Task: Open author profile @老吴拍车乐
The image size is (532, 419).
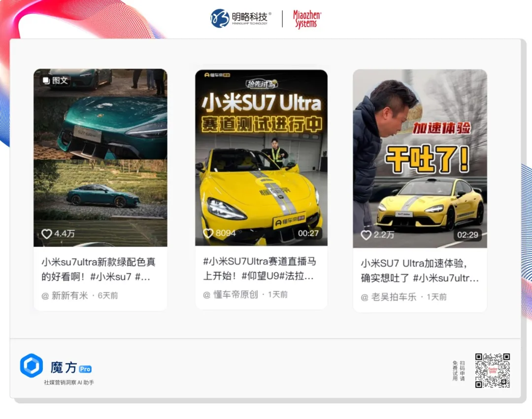Action: (x=389, y=297)
